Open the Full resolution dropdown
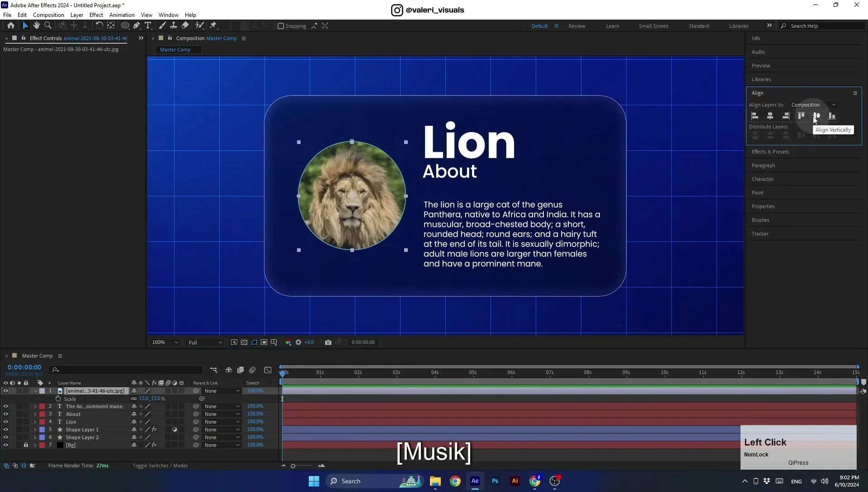The height and width of the screenshot is (492, 868). point(205,342)
